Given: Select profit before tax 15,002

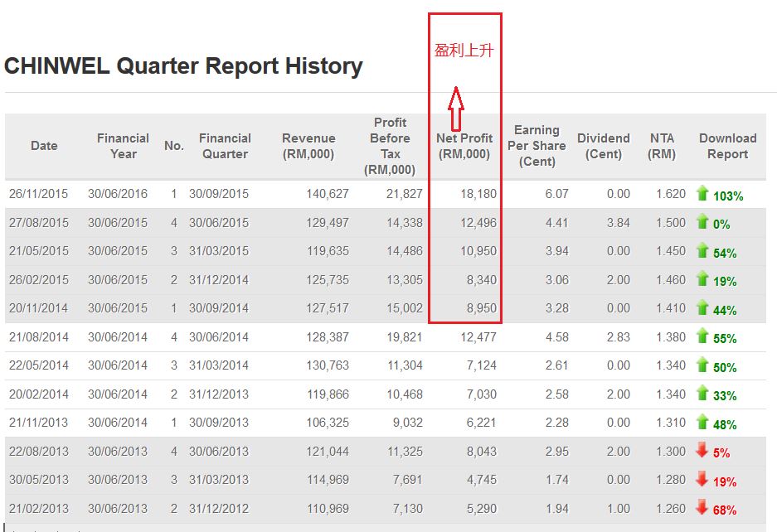Looking at the screenshot, I should 405,308.
